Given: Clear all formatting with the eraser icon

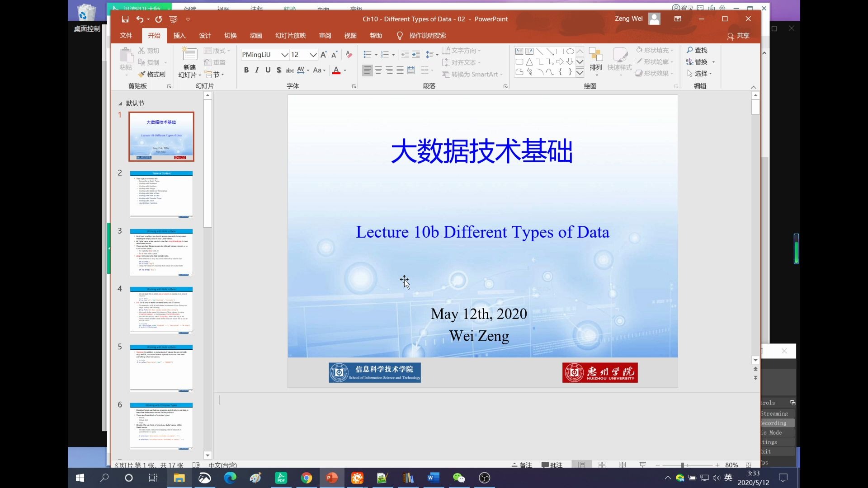Looking at the screenshot, I should point(349,55).
